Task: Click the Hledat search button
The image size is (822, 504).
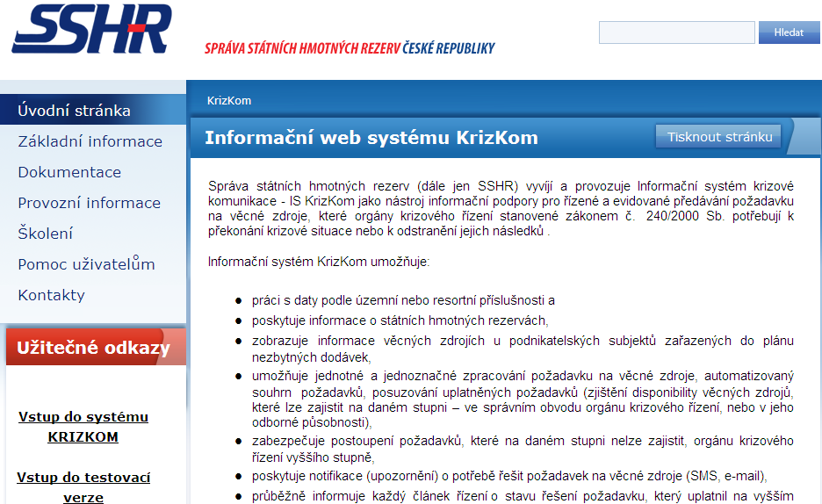Action: tap(789, 32)
